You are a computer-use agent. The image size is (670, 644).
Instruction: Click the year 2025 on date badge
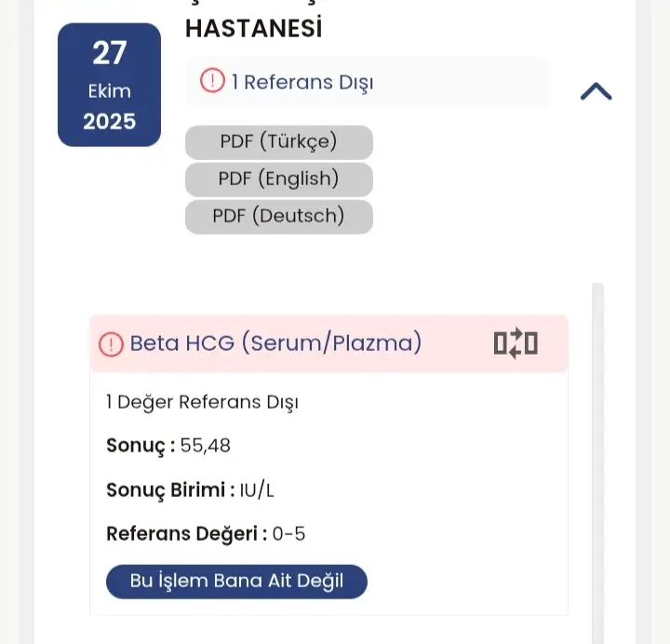109,122
